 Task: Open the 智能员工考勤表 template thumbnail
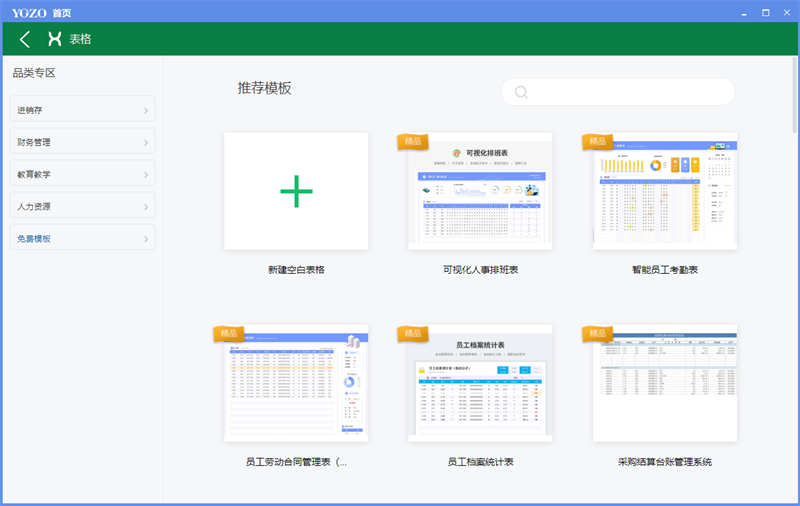[x=665, y=191]
